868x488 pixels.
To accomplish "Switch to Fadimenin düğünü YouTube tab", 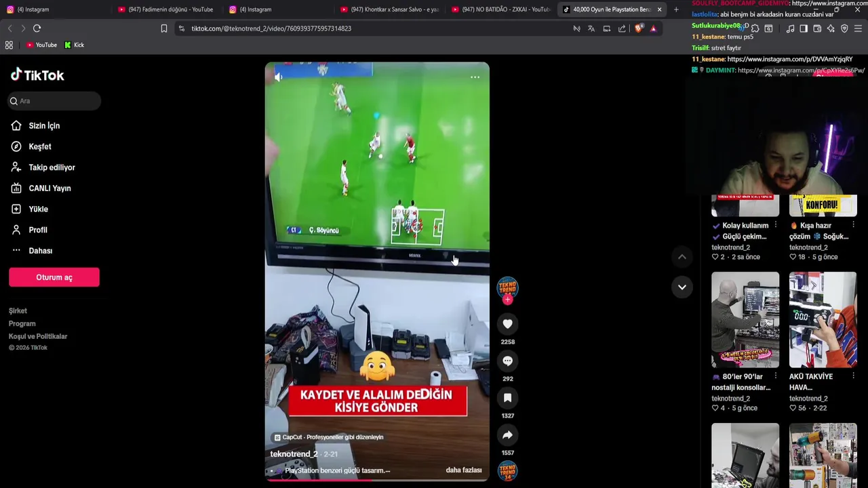I will (x=166, y=9).
